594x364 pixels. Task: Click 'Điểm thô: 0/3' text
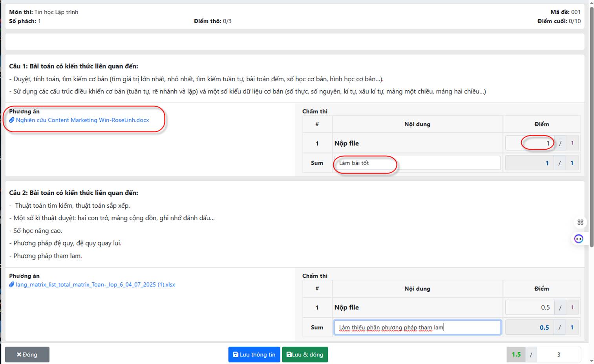[x=212, y=21]
